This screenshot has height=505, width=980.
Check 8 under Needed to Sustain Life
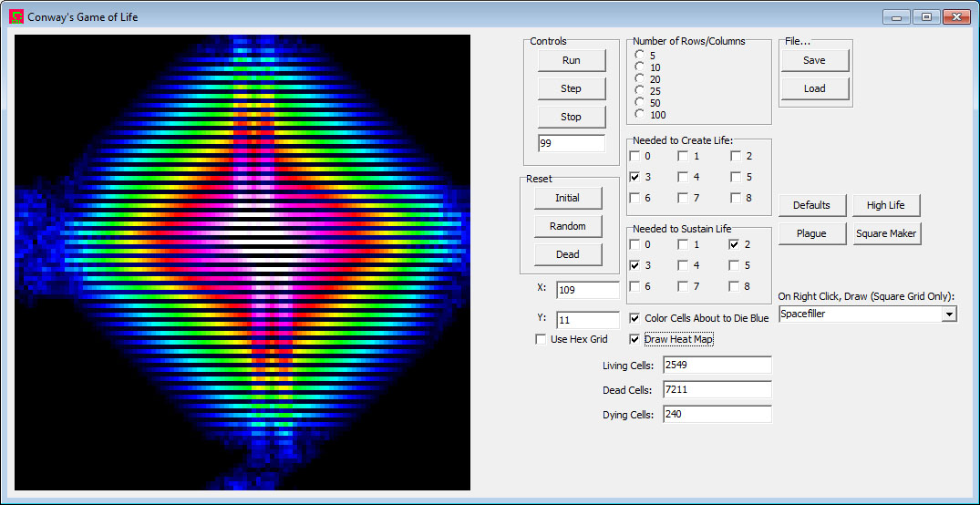734,286
